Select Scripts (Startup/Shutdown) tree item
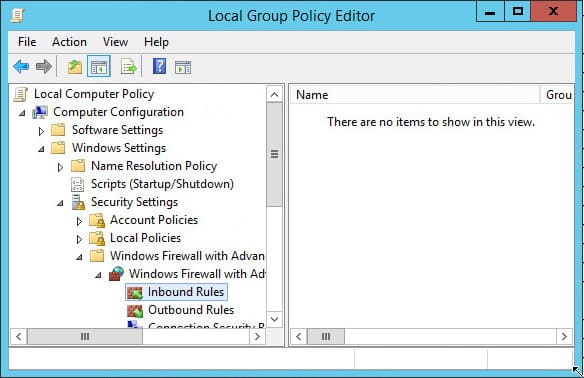Image resolution: width=584 pixels, height=378 pixels. point(162,184)
